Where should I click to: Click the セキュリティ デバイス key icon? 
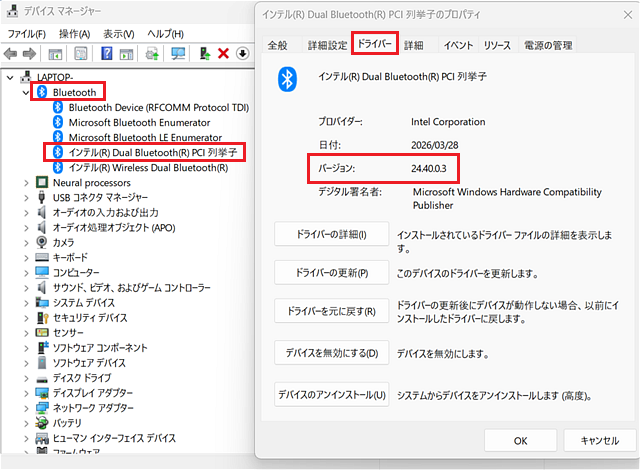tap(42, 317)
